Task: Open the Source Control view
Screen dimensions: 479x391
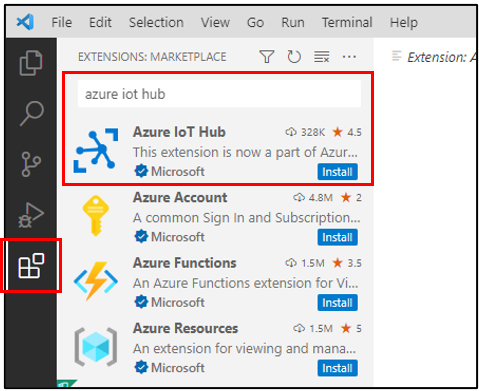Action: [x=31, y=164]
